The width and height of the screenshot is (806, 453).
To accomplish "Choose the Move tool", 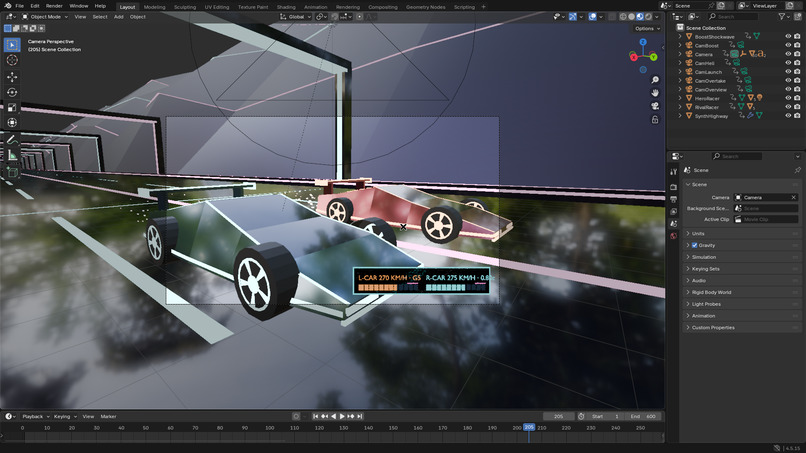I will coord(12,77).
